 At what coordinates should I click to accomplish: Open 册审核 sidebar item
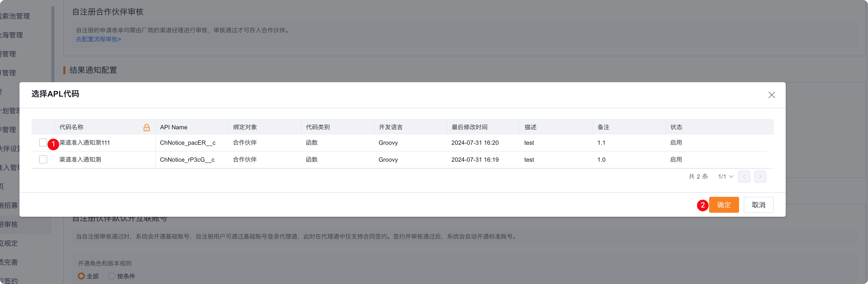coord(9,224)
